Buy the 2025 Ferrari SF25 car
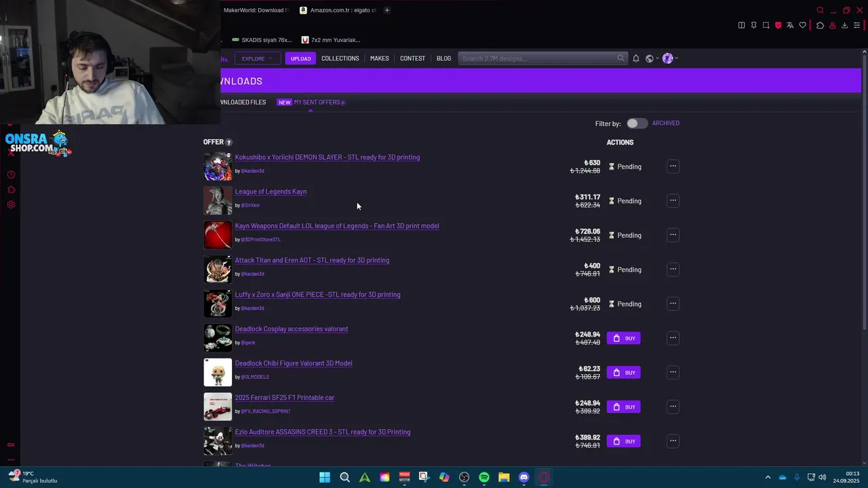Viewport: 868px width, 488px height. (623, 407)
